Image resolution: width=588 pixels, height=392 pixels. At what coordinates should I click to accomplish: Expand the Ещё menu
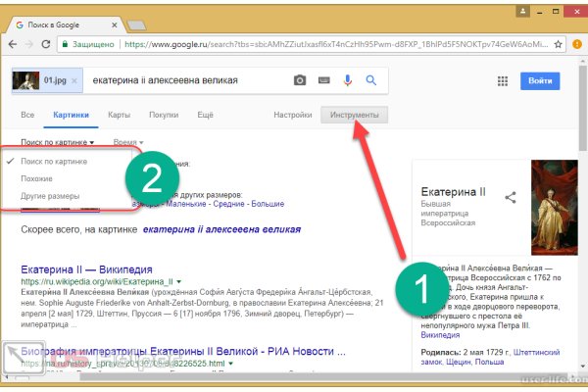coord(205,115)
